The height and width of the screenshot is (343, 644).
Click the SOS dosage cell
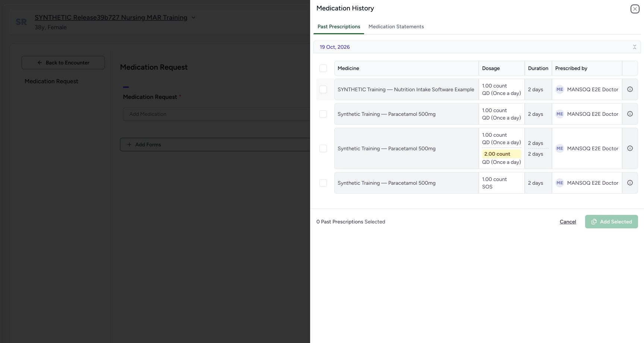click(501, 183)
